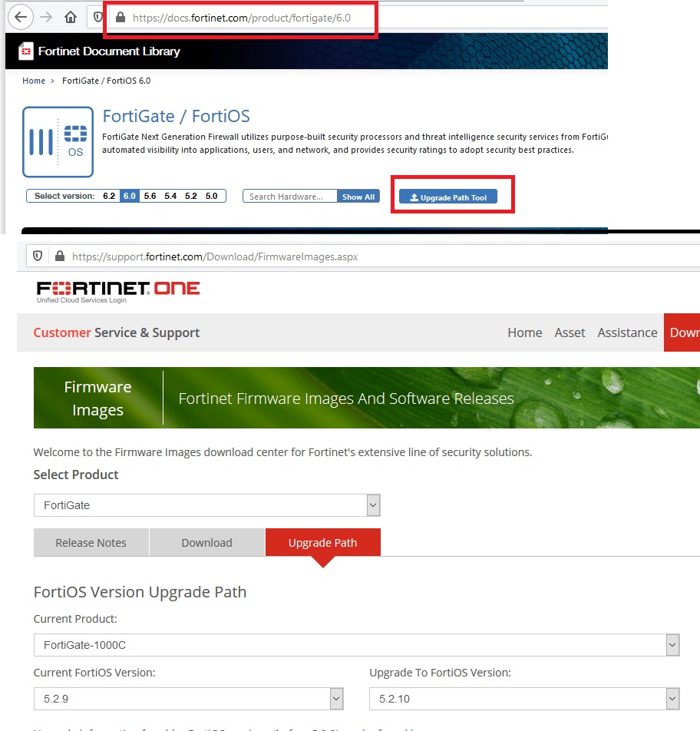700x731 pixels.
Task: Click the Select Product label
Action: tap(76, 475)
